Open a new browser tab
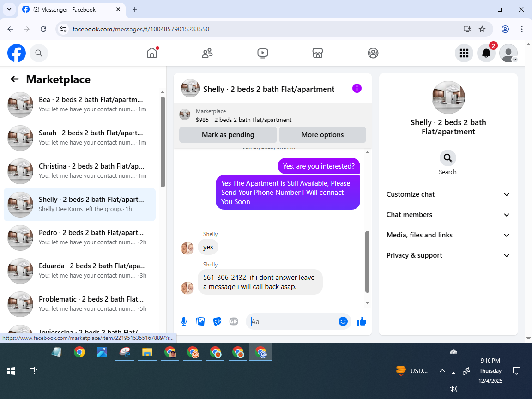This screenshot has width=532, height=399. 135,10
